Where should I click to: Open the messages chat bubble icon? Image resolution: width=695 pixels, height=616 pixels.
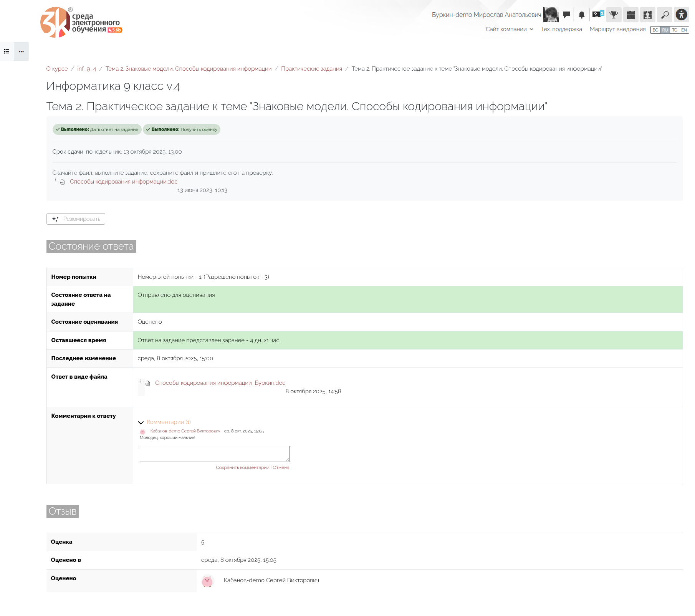click(x=566, y=15)
